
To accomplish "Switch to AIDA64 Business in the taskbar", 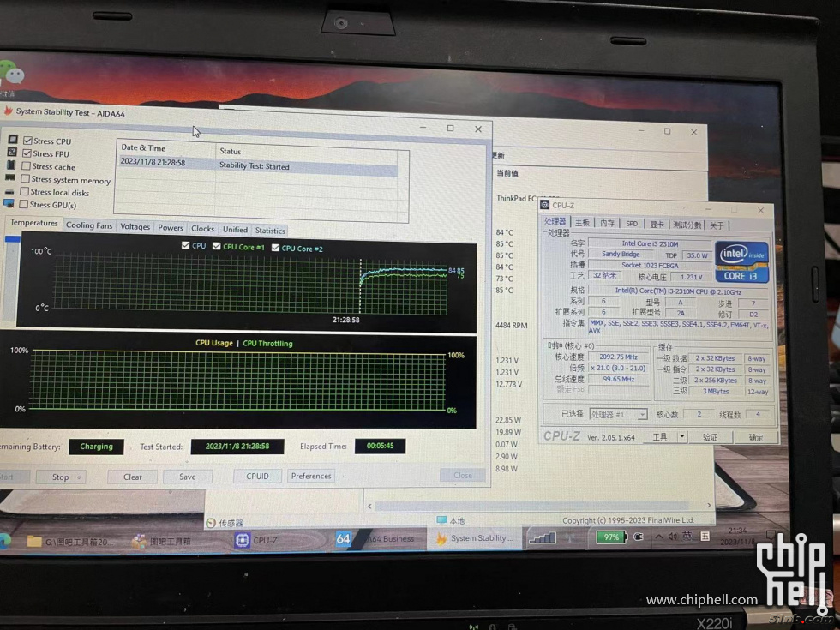I will (376, 539).
